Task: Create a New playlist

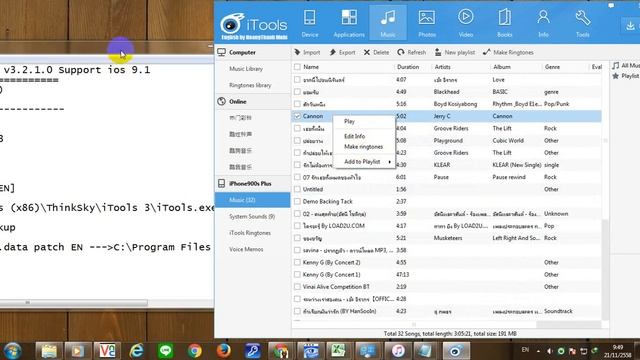Action: pos(455,52)
